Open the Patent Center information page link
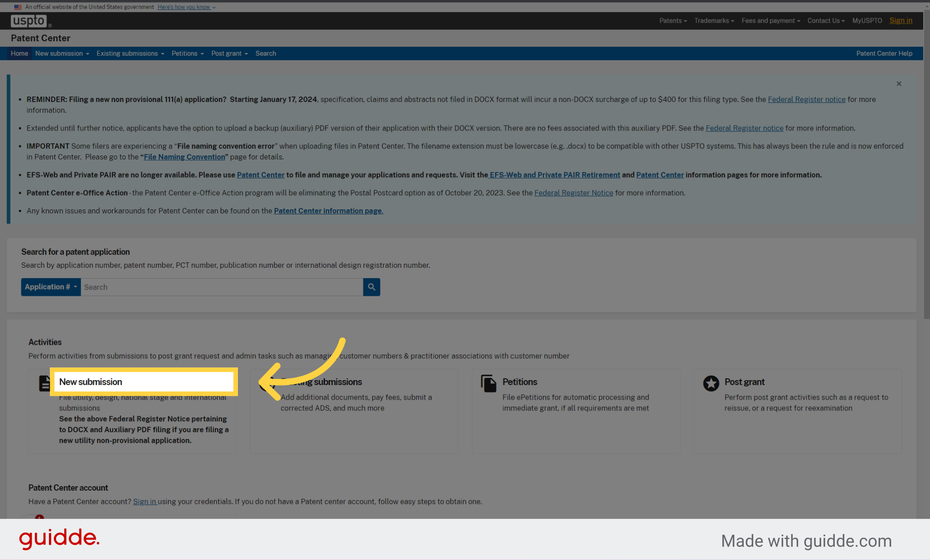The width and height of the screenshot is (930, 560). 328,211
